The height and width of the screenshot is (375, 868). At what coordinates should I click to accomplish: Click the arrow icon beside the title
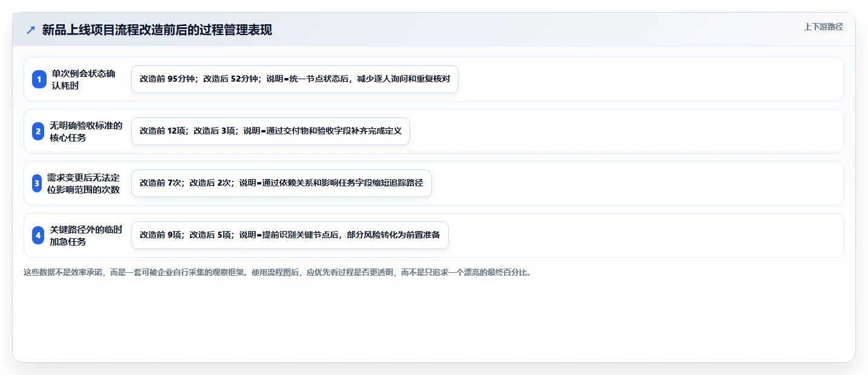pyautogui.click(x=31, y=30)
